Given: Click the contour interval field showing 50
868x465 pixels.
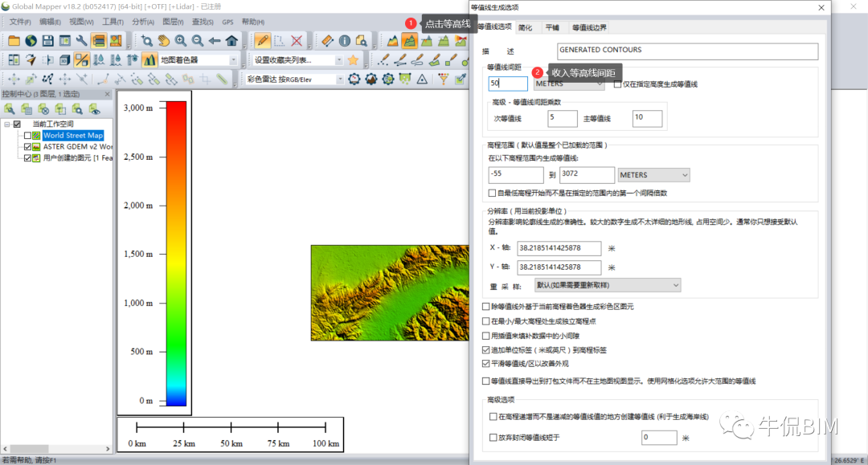Looking at the screenshot, I should [508, 84].
